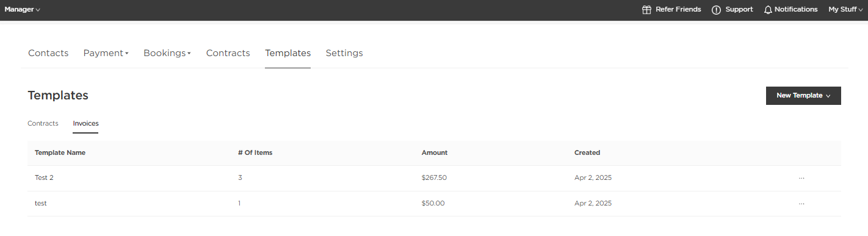Select the Invoices sub-tab
The width and height of the screenshot is (868, 236).
pos(85,123)
